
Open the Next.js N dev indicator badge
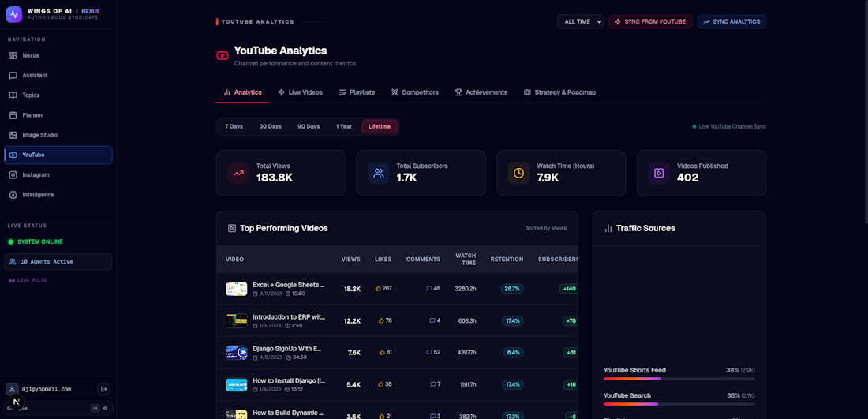pos(17,402)
